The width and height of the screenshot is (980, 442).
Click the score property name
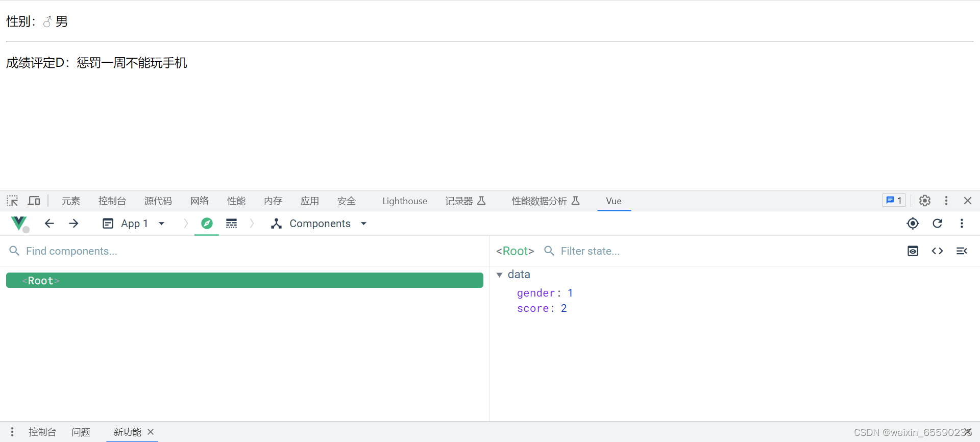[x=533, y=308]
